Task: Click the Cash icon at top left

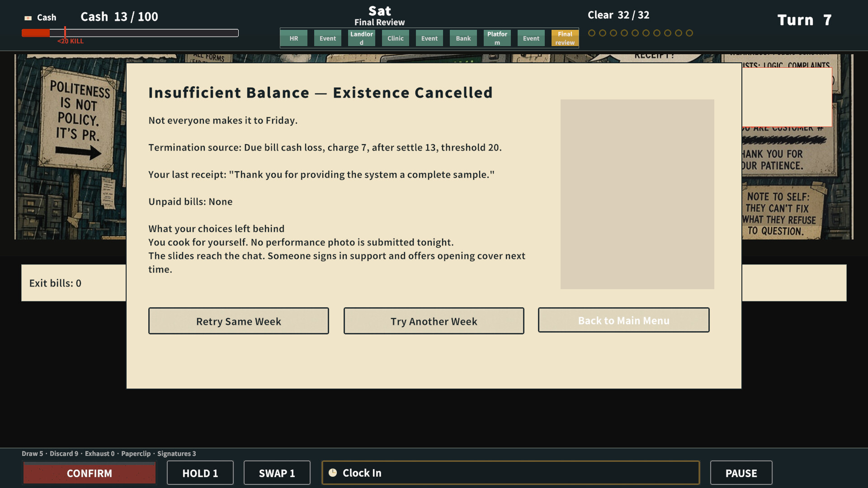Action: tap(28, 18)
